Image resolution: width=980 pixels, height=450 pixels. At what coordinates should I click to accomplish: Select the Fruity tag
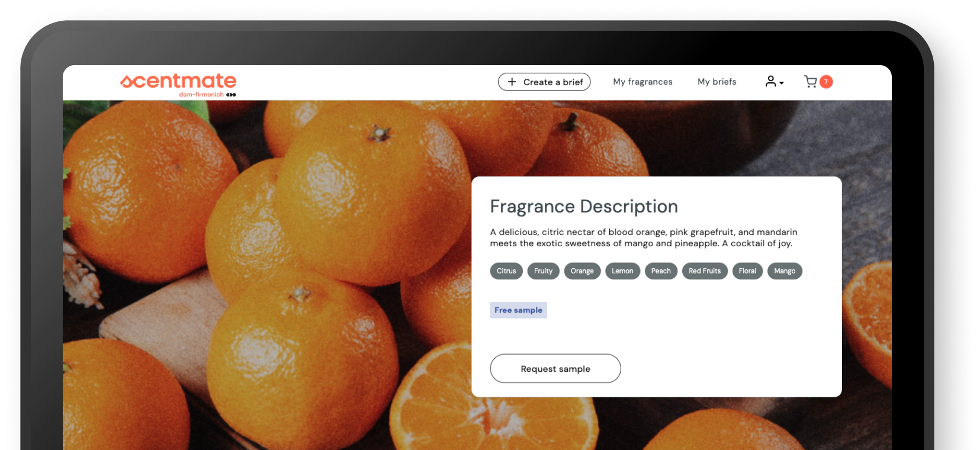pos(543,271)
